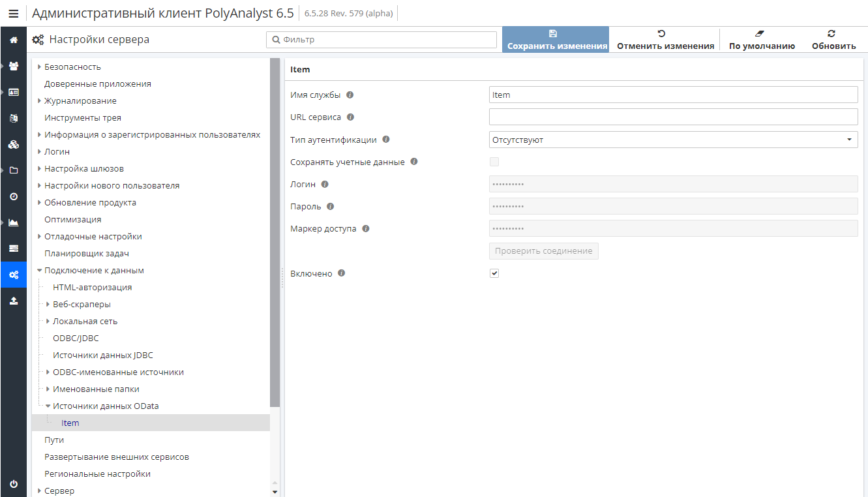Screen dimensions: 868x497
Task: Open the area chart icon in sidebar
Action: coord(14,222)
